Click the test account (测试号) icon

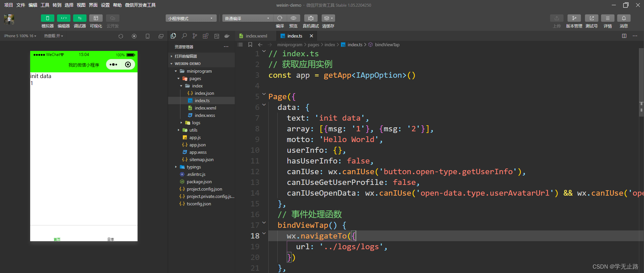[x=592, y=18]
